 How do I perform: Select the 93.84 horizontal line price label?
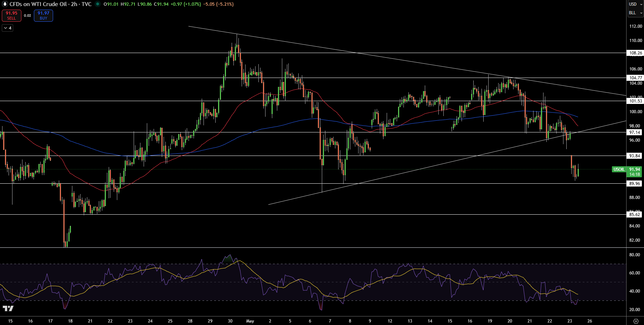[x=634, y=156]
